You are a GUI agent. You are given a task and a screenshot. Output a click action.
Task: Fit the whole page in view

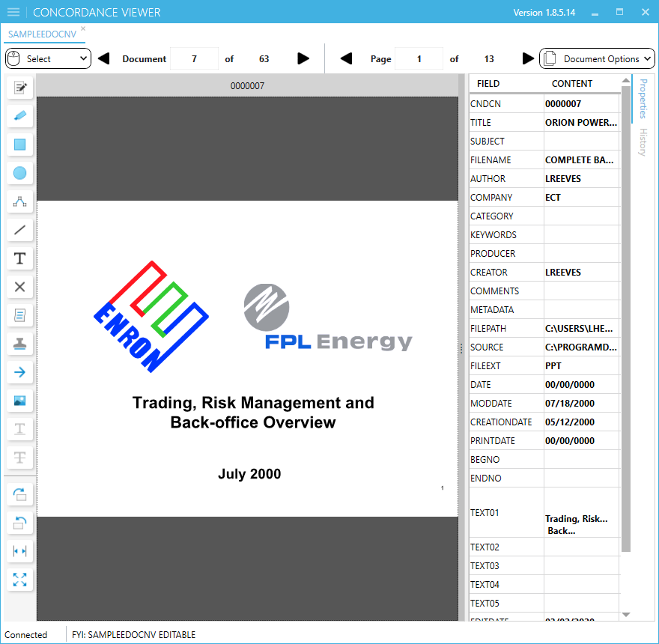tap(19, 580)
